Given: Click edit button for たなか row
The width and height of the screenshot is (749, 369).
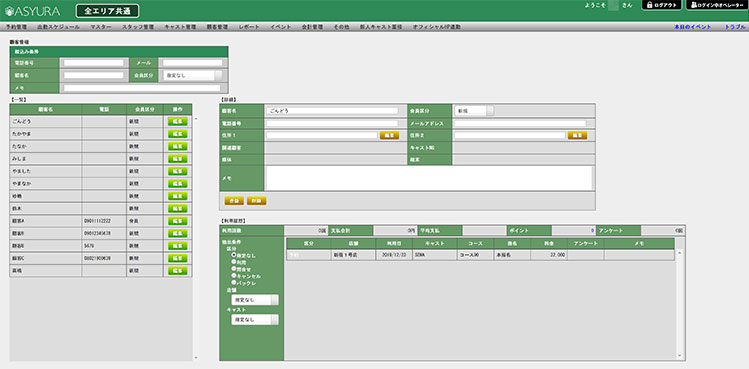Looking at the screenshot, I should [177, 146].
